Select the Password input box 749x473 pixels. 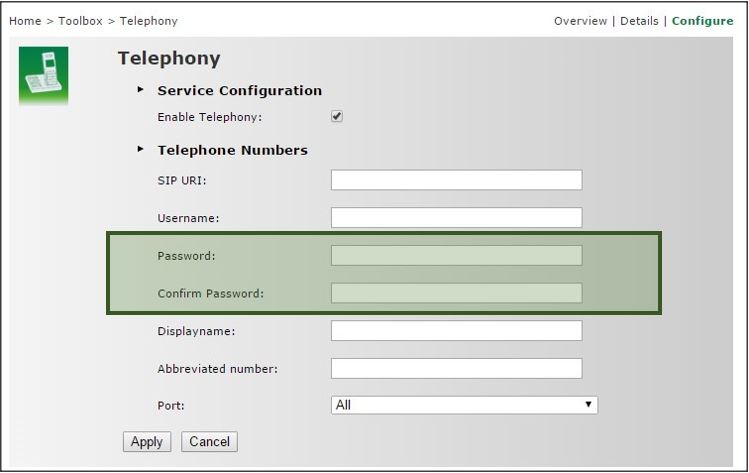pos(456,256)
